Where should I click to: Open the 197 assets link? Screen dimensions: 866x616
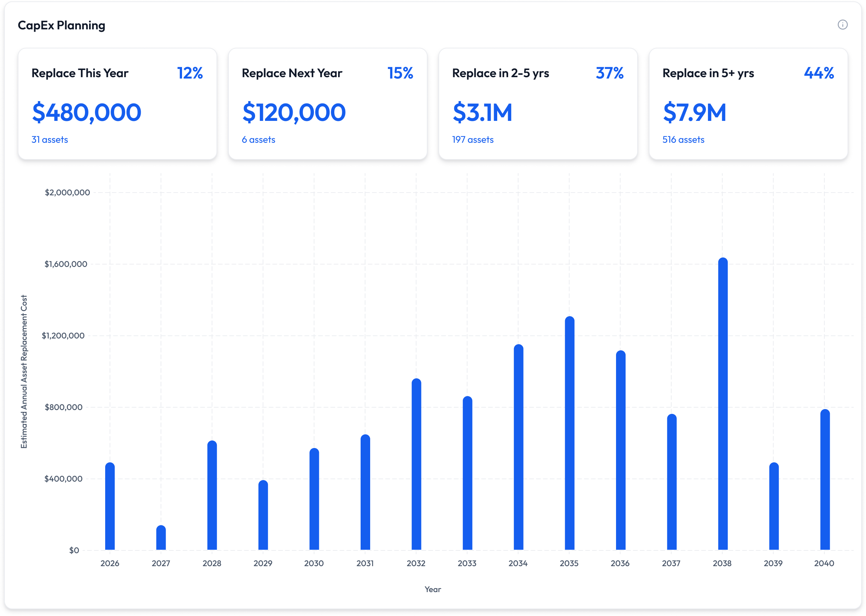[x=473, y=140]
